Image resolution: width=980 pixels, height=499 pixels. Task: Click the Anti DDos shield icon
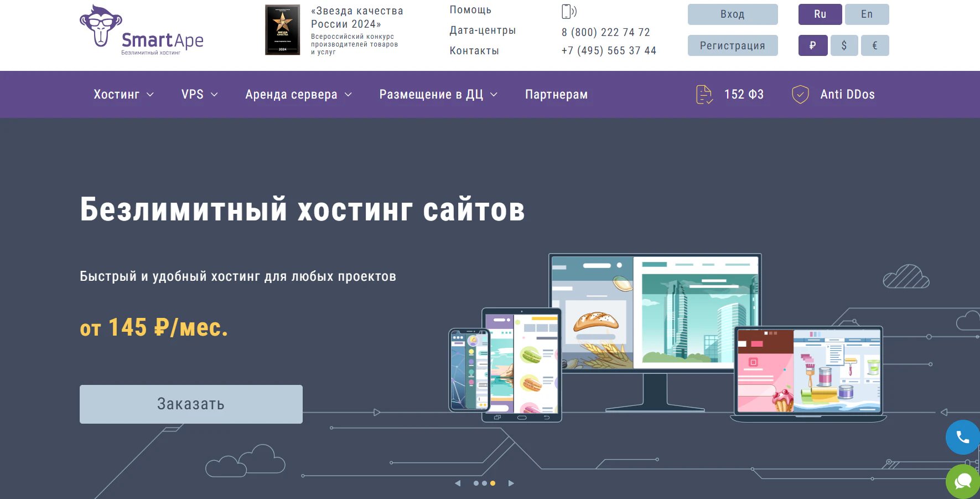point(800,95)
